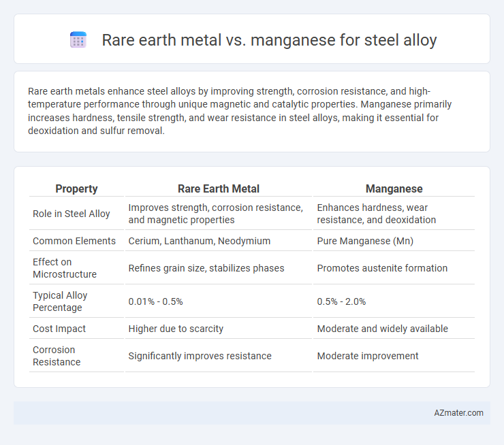Screen dimensions: 504x445
Task: Select the cell 'Promotes austenite formation'
Action: click(382, 268)
